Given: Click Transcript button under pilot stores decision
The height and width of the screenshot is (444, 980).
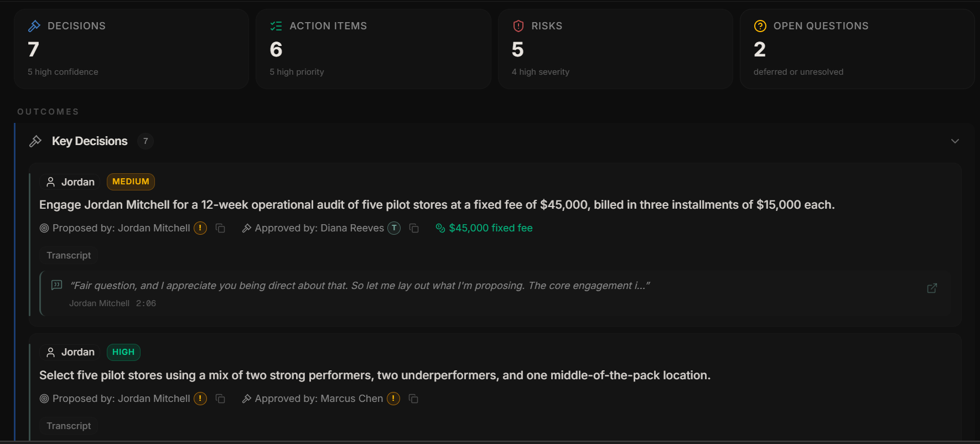Looking at the screenshot, I should pyautogui.click(x=69, y=426).
